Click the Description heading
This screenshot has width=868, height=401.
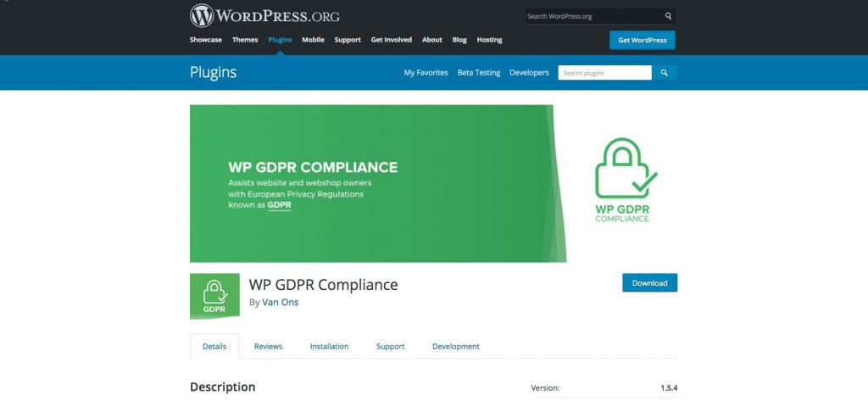pos(223,387)
